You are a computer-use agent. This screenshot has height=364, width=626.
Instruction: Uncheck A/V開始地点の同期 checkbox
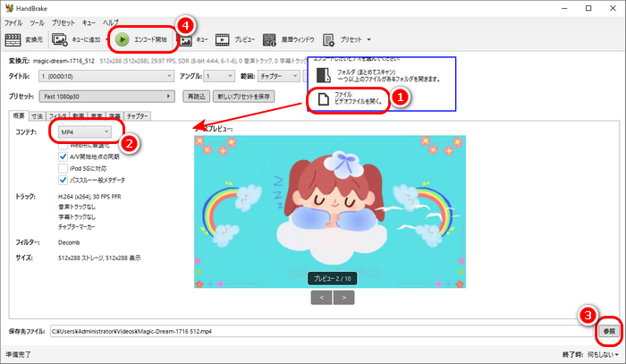(63, 157)
